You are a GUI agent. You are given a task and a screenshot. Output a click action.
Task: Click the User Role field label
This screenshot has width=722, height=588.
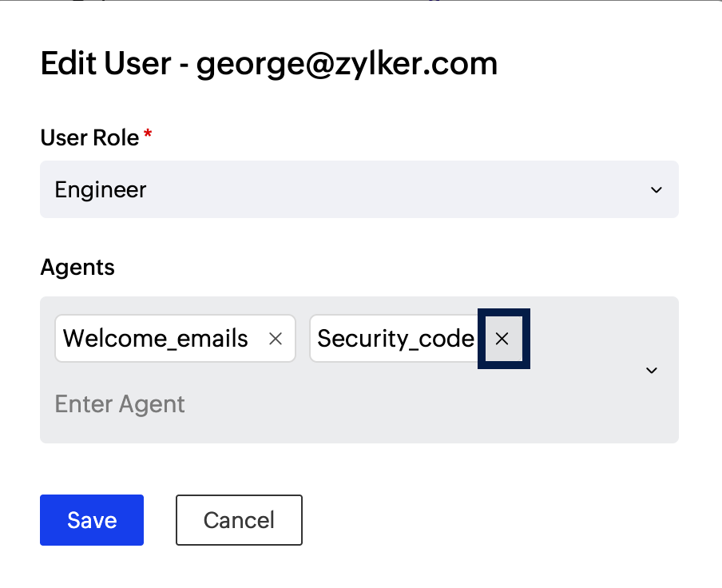click(x=89, y=137)
